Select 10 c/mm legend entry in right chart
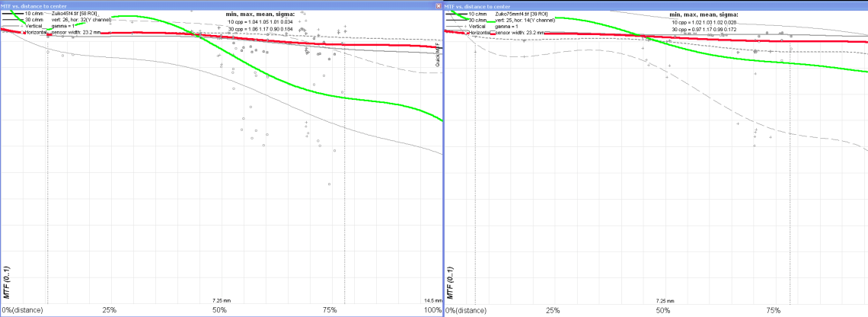868x317 pixels. [x=477, y=14]
